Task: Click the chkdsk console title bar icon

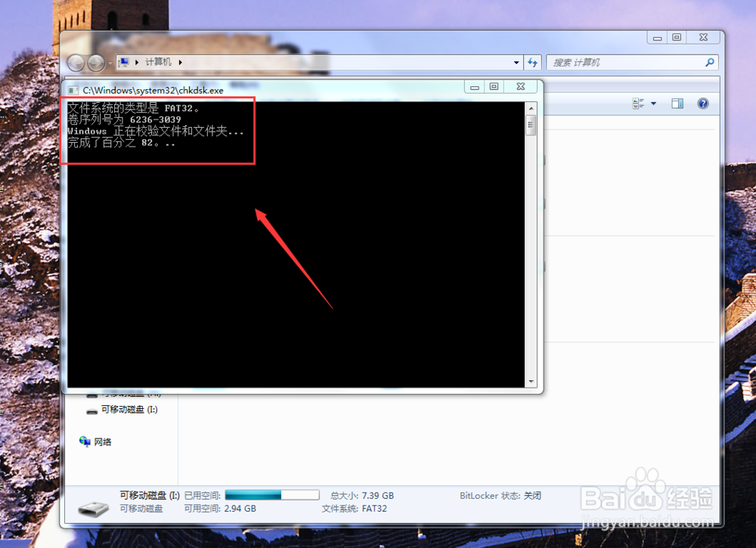Action: [x=73, y=91]
